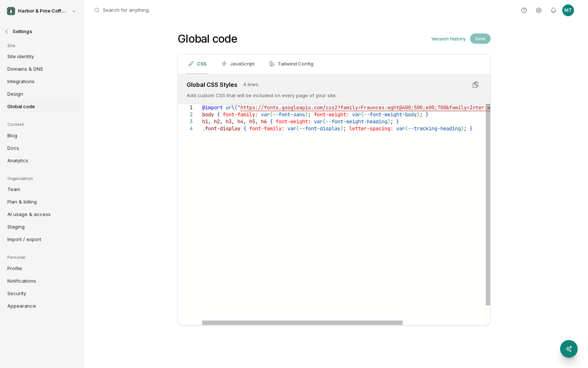The height and width of the screenshot is (368, 588).
Task: Focus the Search for anything field
Action: 126,10
